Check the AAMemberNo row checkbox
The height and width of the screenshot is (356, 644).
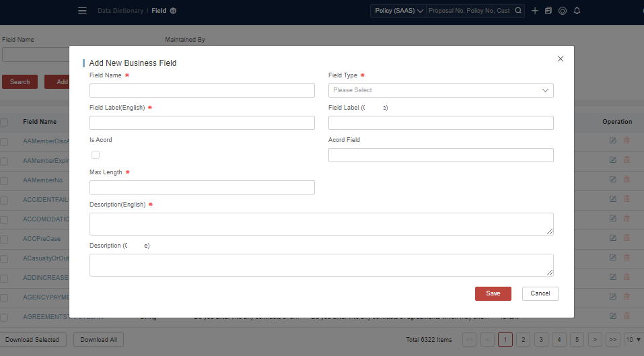pyautogui.click(x=4, y=180)
